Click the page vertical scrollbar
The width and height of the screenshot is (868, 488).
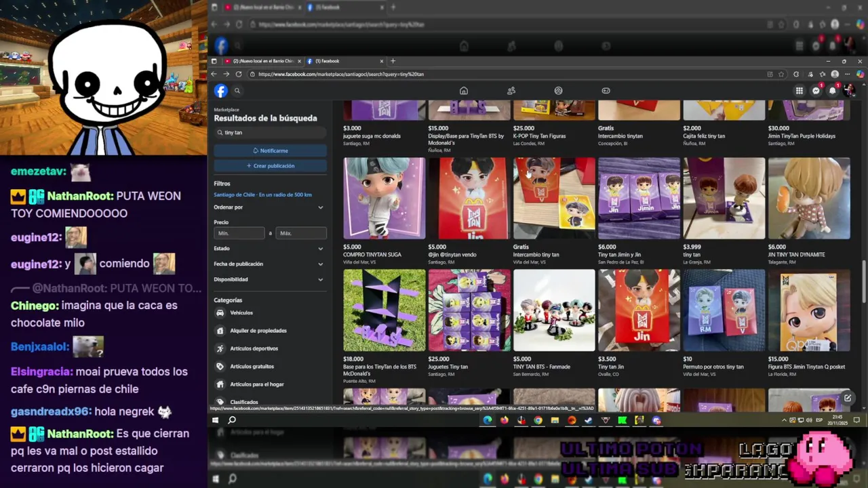(863, 281)
